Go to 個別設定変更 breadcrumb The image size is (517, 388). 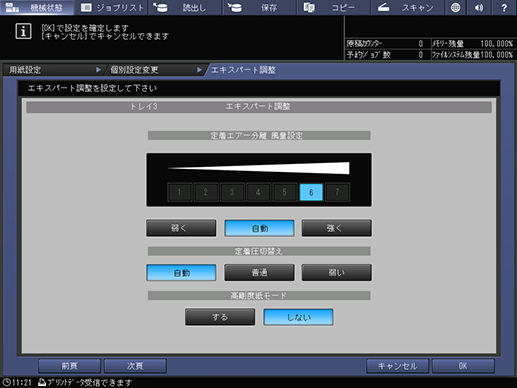[x=155, y=70]
